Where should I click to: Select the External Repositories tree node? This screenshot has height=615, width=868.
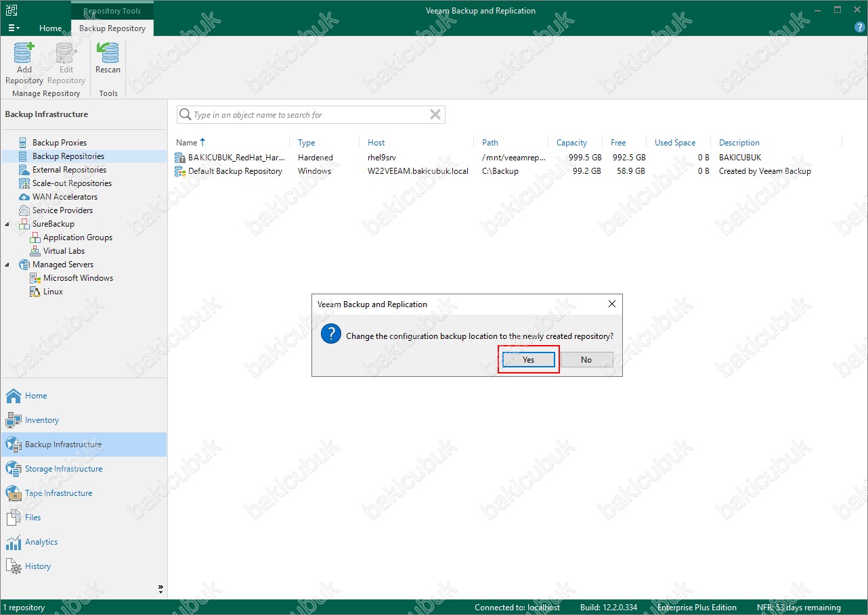pyautogui.click(x=69, y=170)
